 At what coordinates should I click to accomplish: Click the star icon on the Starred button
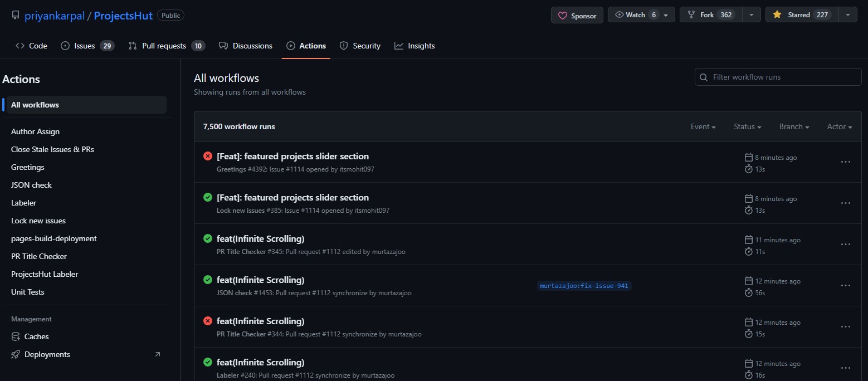[777, 14]
